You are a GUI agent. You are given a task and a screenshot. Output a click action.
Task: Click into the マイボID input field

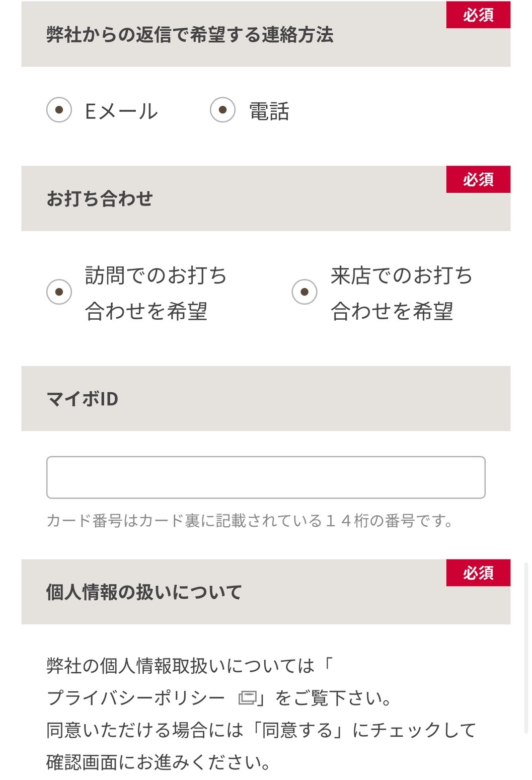pyautogui.click(x=265, y=476)
